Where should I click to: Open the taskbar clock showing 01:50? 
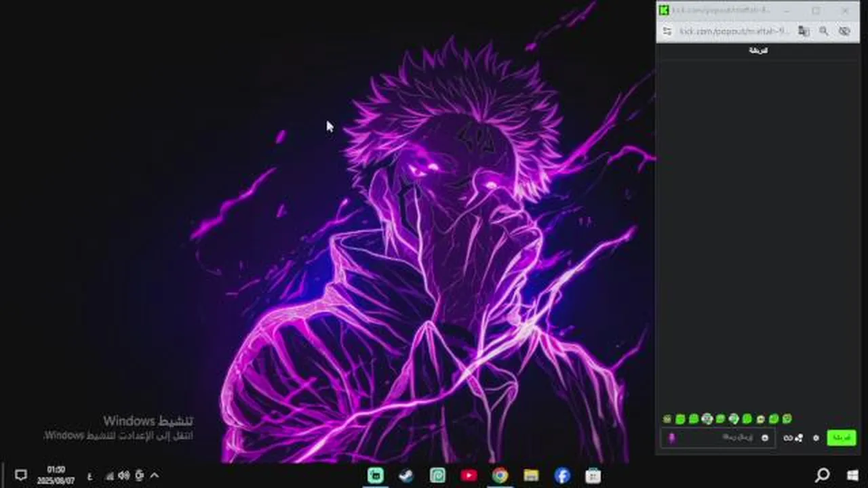(57, 475)
